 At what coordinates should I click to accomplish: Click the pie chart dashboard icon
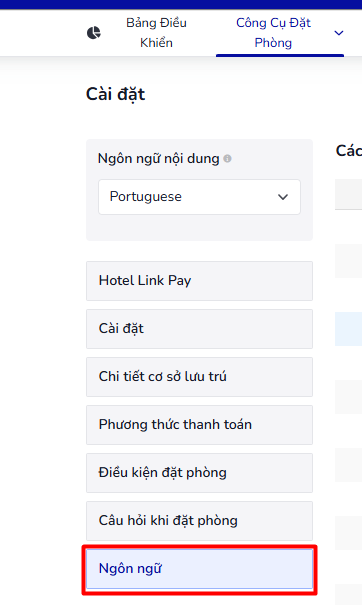93,33
